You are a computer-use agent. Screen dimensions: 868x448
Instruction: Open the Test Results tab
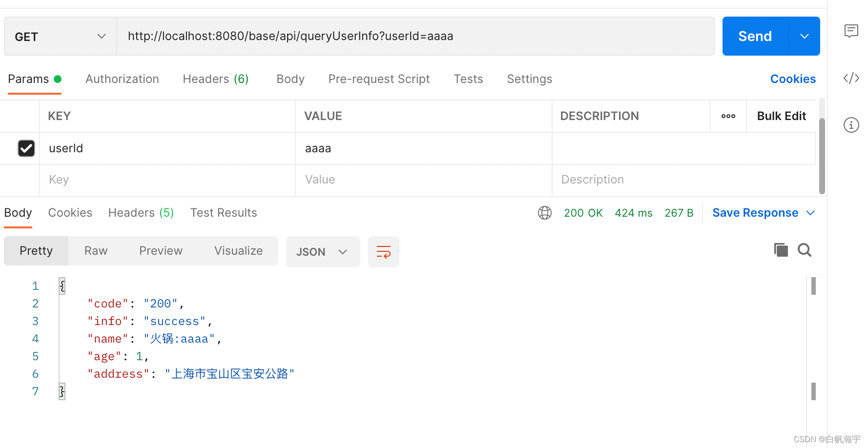tap(224, 213)
